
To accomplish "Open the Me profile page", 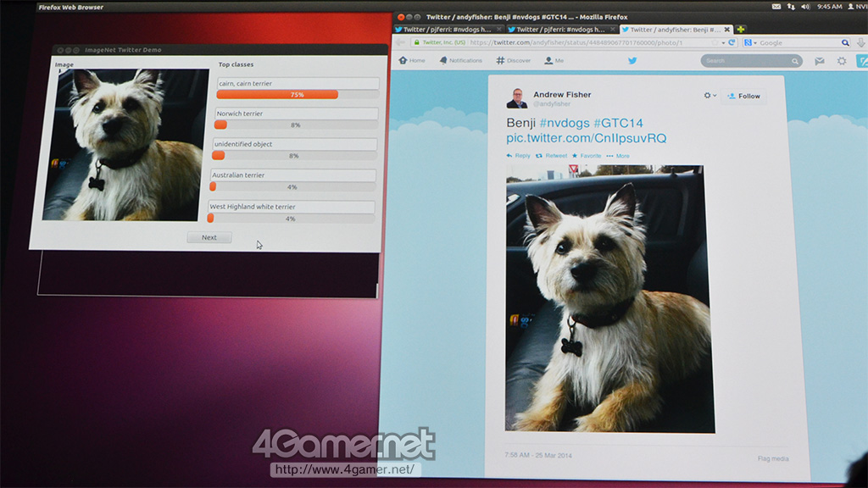I will point(554,60).
